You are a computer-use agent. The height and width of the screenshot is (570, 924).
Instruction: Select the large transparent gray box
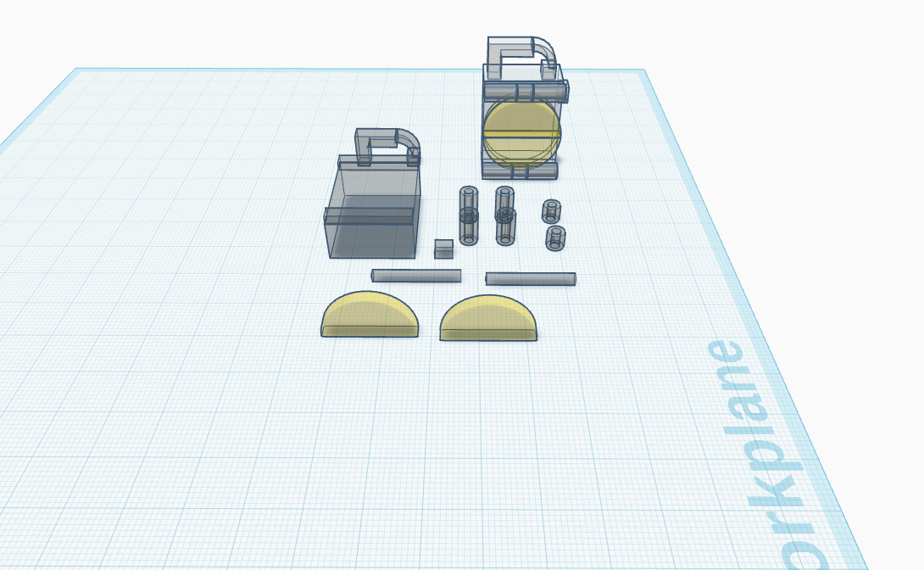point(372,206)
